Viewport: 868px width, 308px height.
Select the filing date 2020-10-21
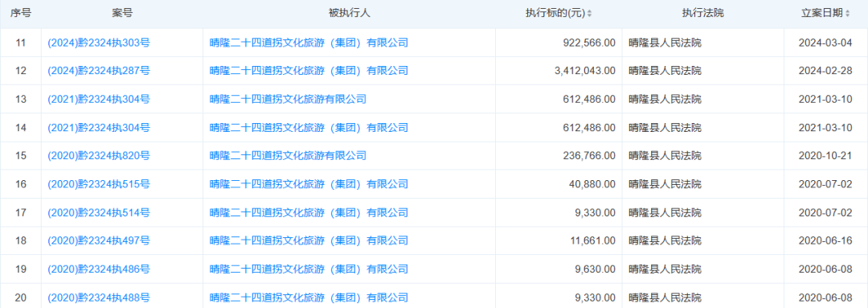coord(825,156)
